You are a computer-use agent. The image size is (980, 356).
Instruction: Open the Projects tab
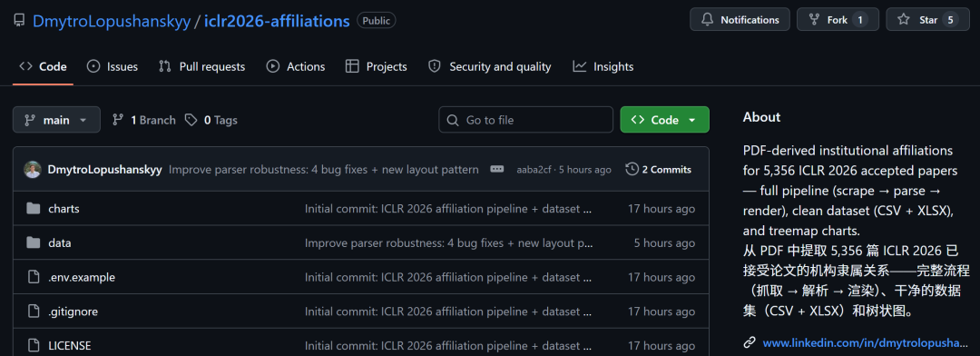click(x=377, y=66)
